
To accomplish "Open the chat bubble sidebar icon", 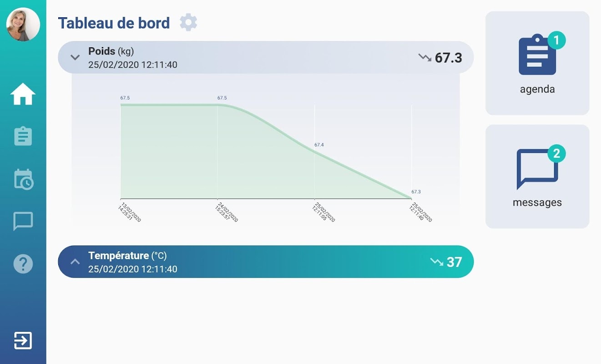I will pyautogui.click(x=23, y=221).
